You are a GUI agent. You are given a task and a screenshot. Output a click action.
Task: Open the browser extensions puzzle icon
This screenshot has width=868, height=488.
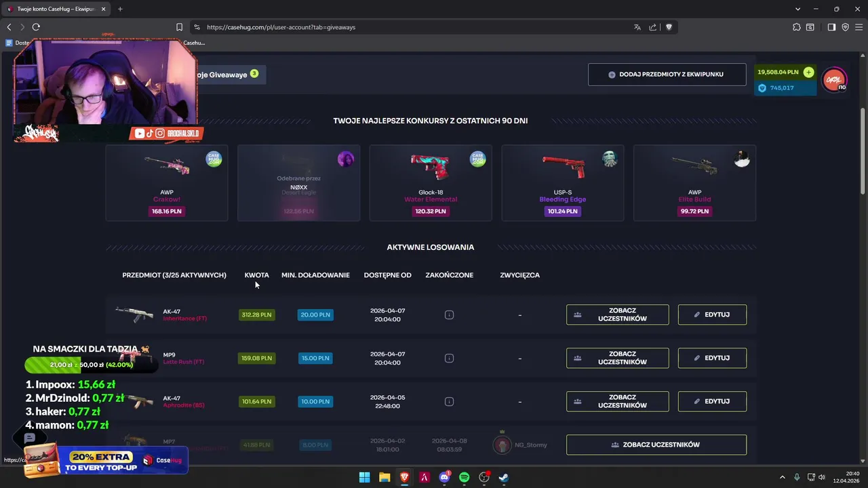click(796, 27)
